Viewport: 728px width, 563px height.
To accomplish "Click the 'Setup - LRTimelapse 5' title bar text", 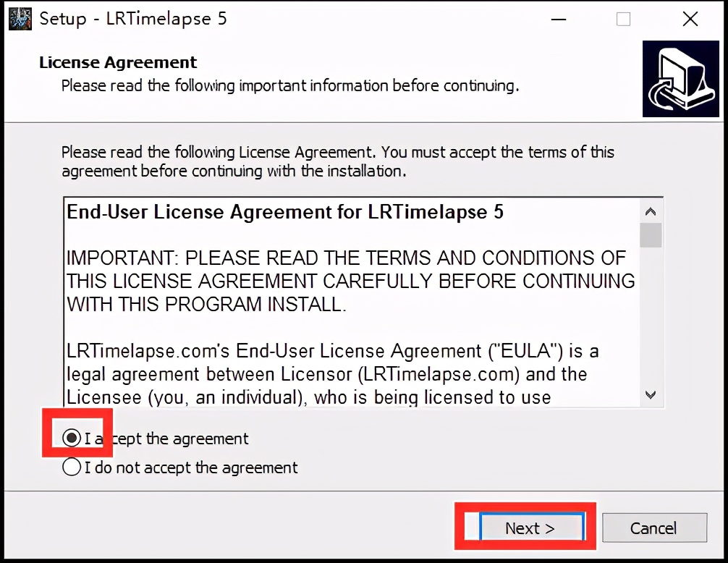I will point(133,19).
